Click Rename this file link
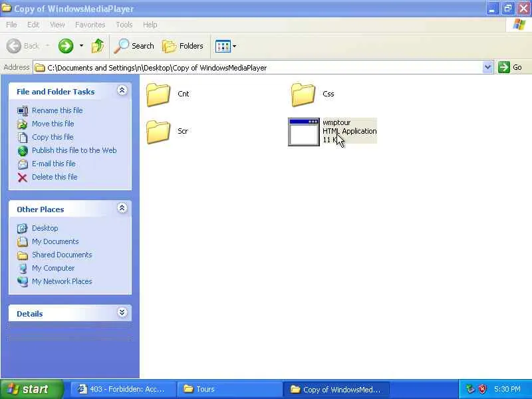This screenshot has width=532, height=399. point(57,110)
